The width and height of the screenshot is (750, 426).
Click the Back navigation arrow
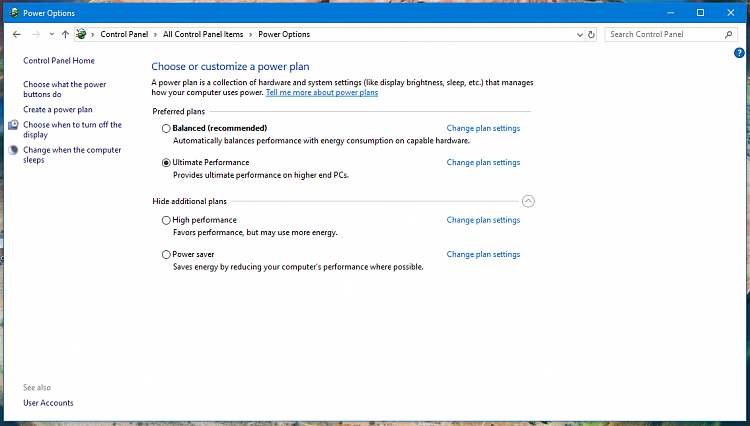tap(17, 34)
